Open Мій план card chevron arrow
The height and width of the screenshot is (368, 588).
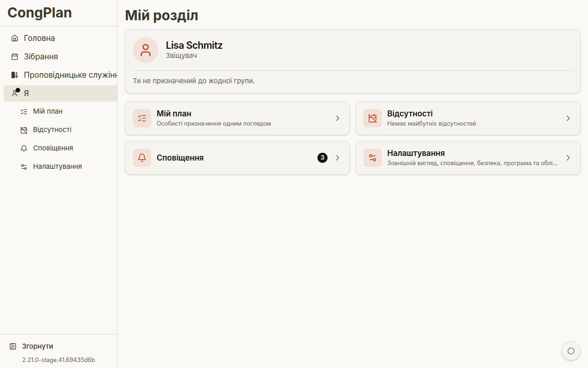coord(338,118)
